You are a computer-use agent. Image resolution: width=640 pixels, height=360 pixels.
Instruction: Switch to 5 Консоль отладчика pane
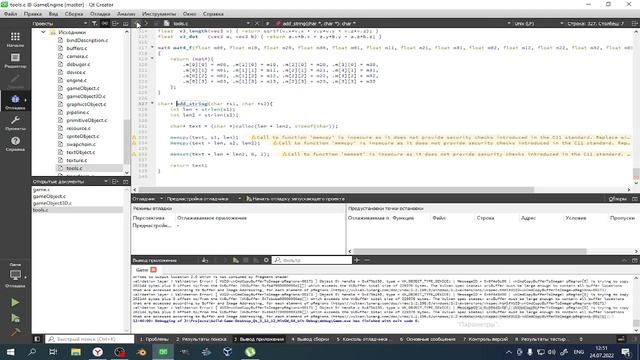click(362, 339)
